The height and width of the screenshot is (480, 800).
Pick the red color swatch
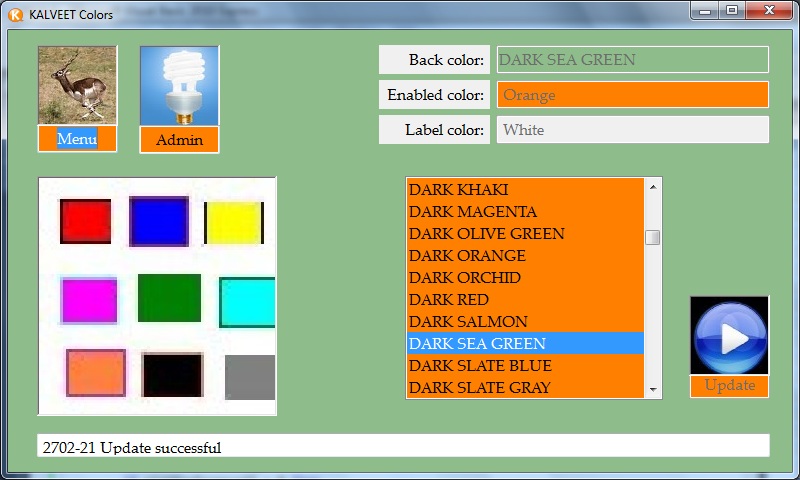[x=85, y=221]
